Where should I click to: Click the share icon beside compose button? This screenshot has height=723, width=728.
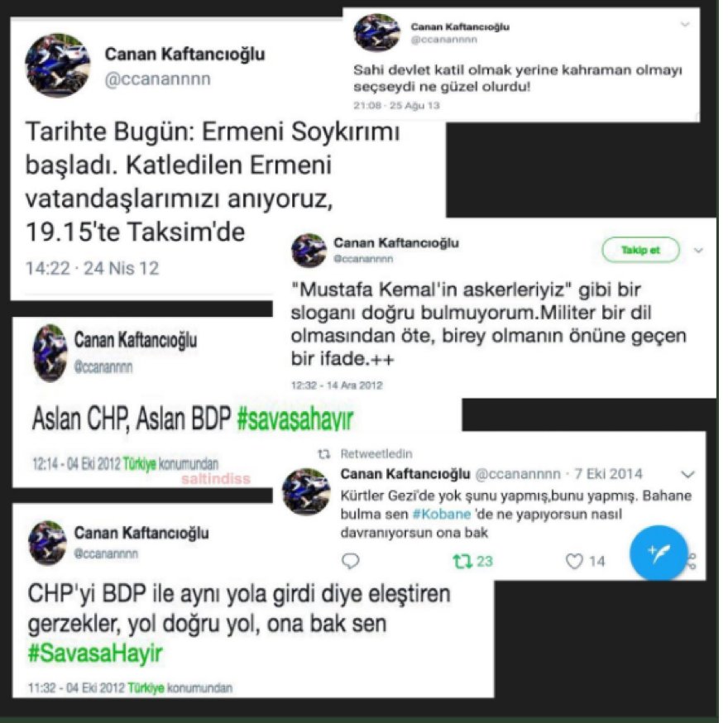coord(692,562)
